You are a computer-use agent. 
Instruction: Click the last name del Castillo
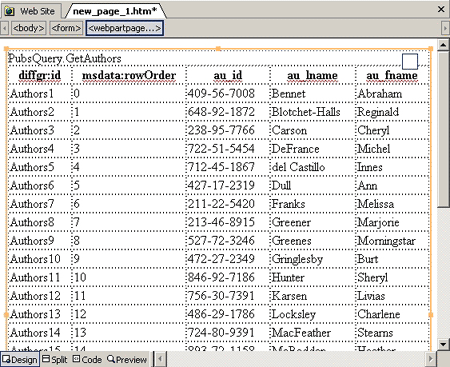(298, 167)
